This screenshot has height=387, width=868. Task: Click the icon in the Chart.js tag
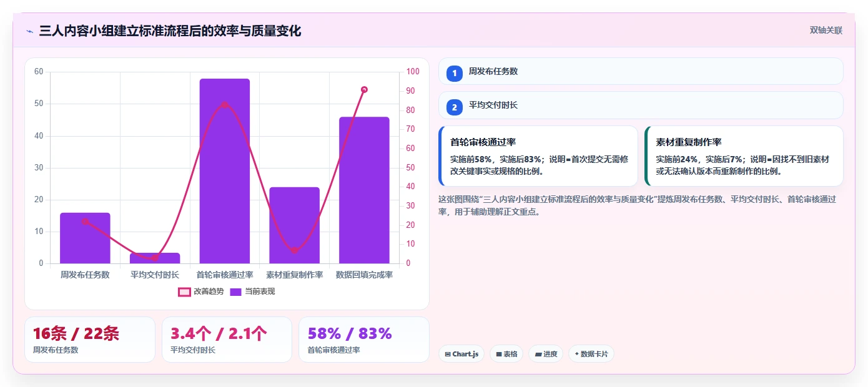click(x=448, y=355)
